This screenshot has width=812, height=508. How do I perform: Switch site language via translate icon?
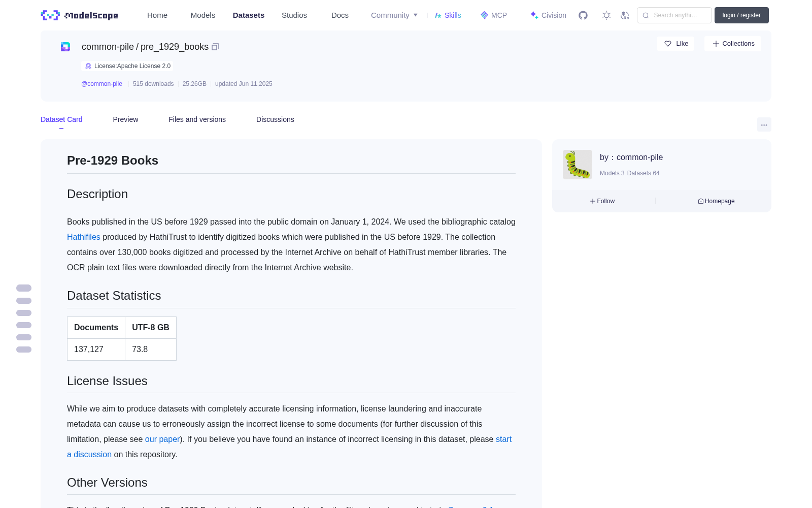click(x=625, y=15)
